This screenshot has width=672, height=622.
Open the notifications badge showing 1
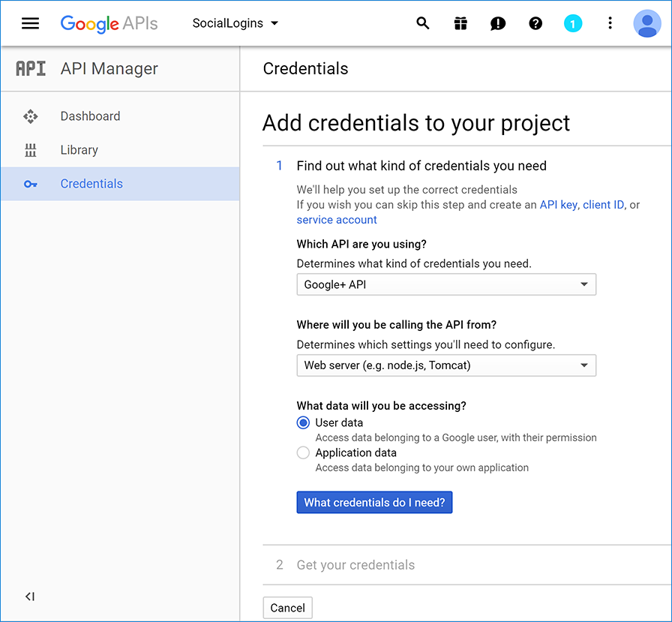point(573,23)
